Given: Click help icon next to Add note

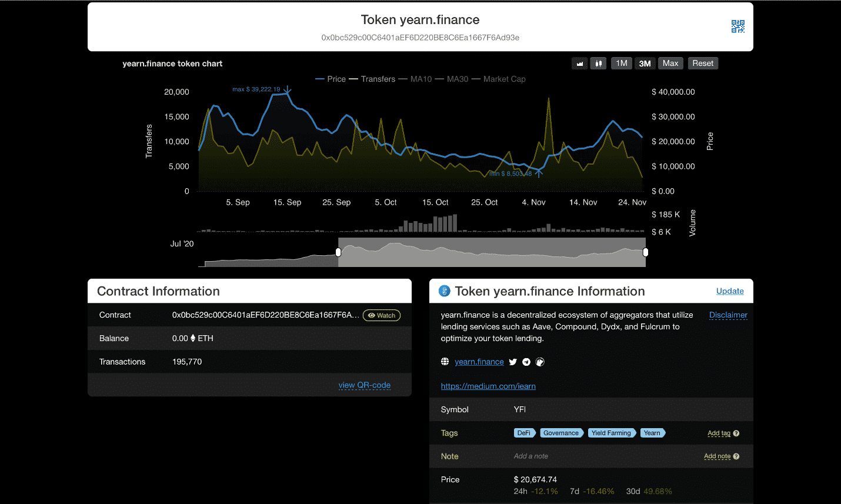Looking at the screenshot, I should click(x=736, y=456).
